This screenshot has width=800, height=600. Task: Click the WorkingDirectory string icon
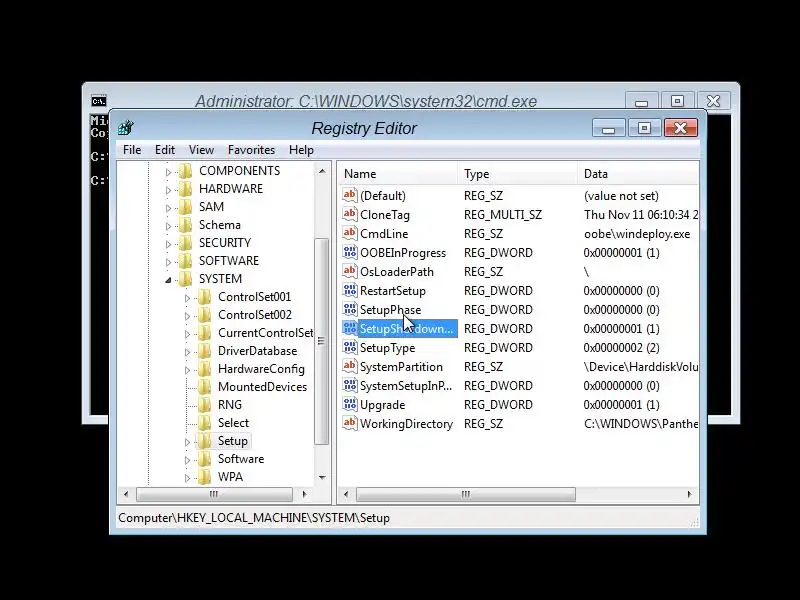[349, 423]
